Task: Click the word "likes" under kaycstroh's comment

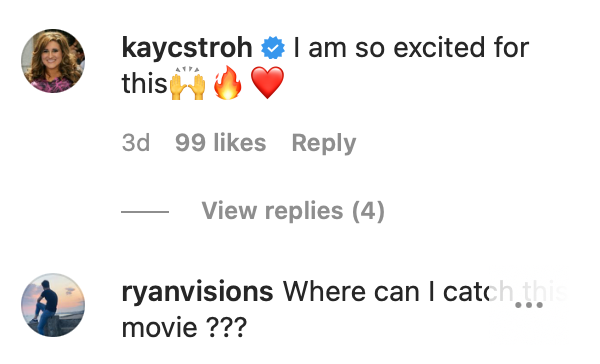Action: [x=240, y=143]
